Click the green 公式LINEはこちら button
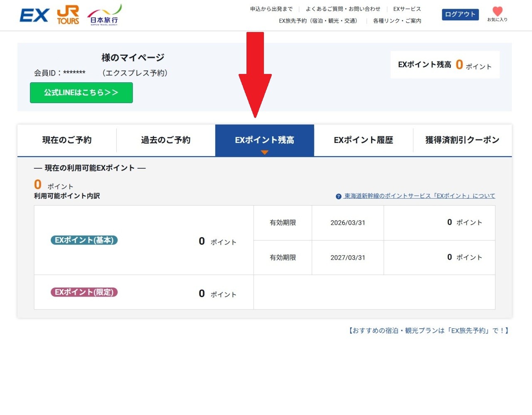Screen dimensions: 532x415 81,93
